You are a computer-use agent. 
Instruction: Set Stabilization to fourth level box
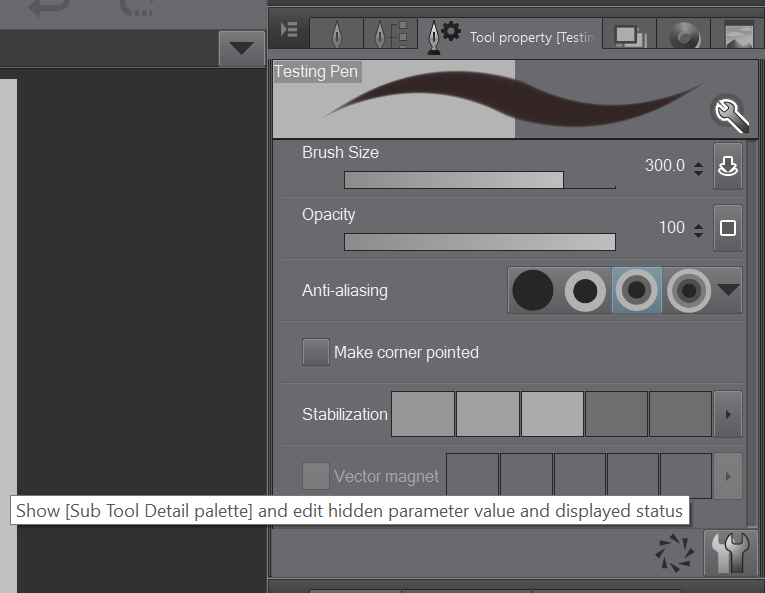pos(616,414)
